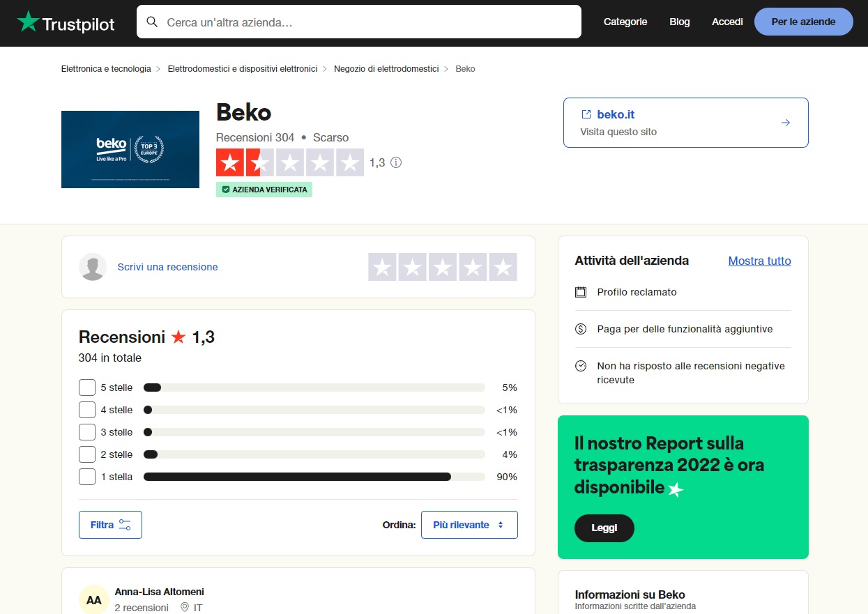Click the Beko company star rating image
The image size is (868, 614).
point(290,162)
